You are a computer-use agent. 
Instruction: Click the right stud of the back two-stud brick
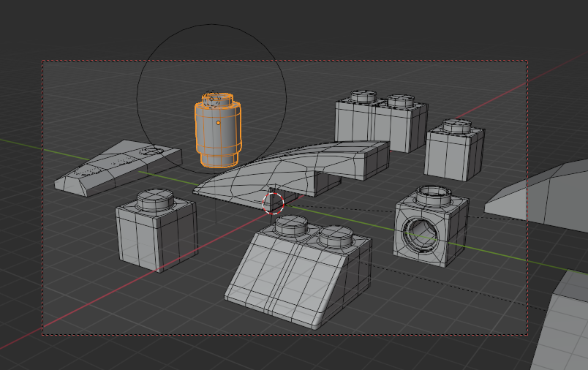click(401, 101)
